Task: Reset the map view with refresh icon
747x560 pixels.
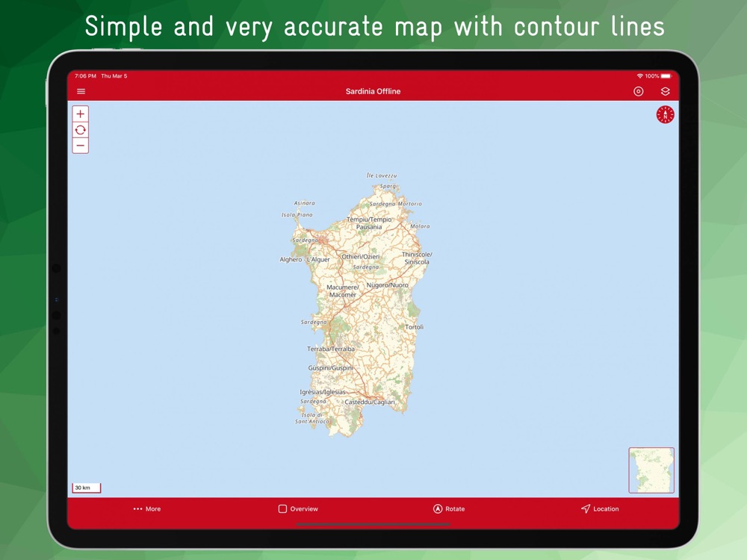Action: tap(81, 129)
